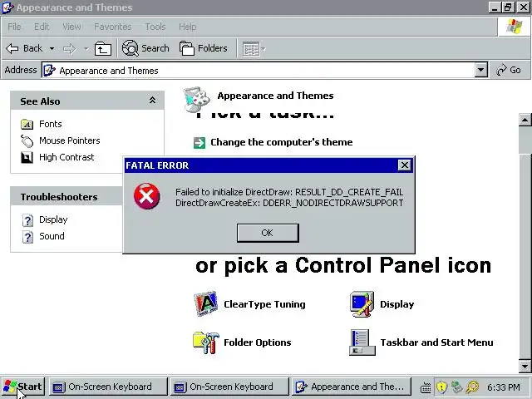Open the Sound troubleshooter link
Screen dimensions: 532x399
pos(52,236)
